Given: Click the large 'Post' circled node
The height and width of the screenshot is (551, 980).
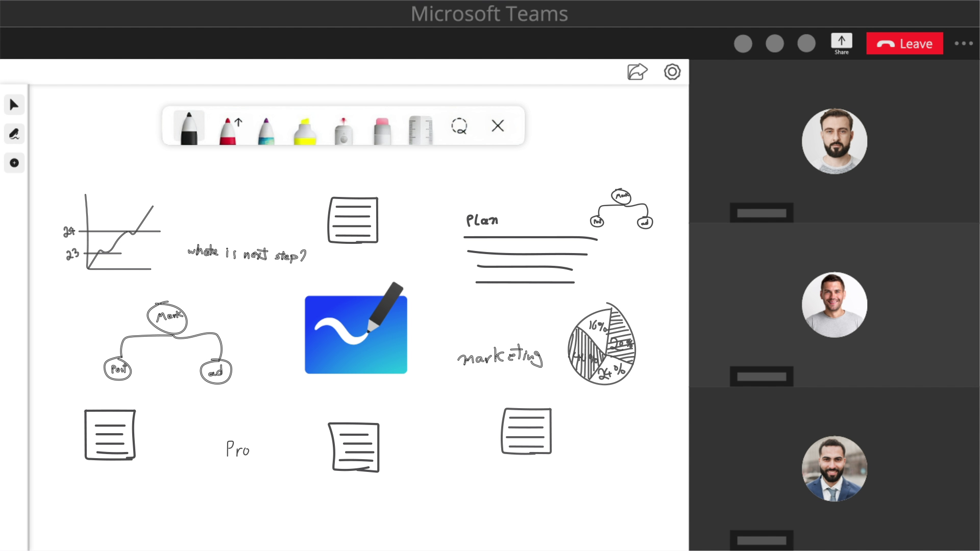Looking at the screenshot, I should point(118,369).
